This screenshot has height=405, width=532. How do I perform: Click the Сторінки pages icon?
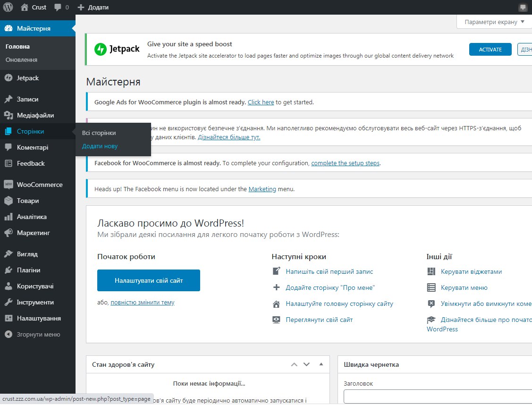point(8,131)
